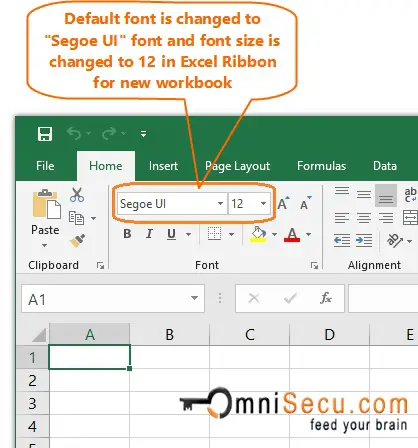Select column C header
The width and height of the screenshot is (418, 448).
coord(250,334)
